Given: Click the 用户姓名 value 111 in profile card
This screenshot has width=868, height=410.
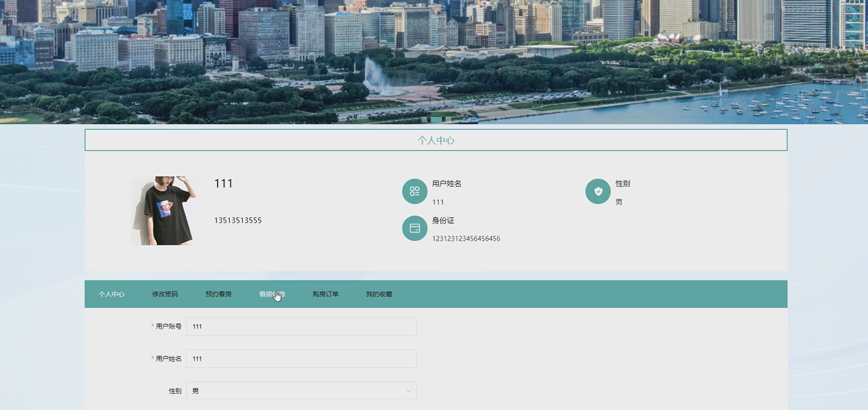Looking at the screenshot, I should [x=438, y=202].
